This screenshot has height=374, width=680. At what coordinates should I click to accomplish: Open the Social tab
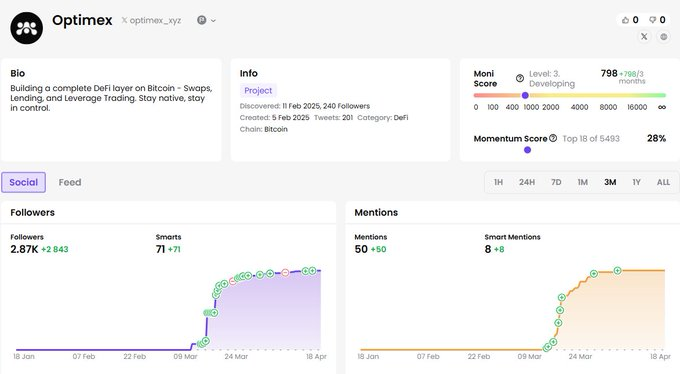coord(23,182)
